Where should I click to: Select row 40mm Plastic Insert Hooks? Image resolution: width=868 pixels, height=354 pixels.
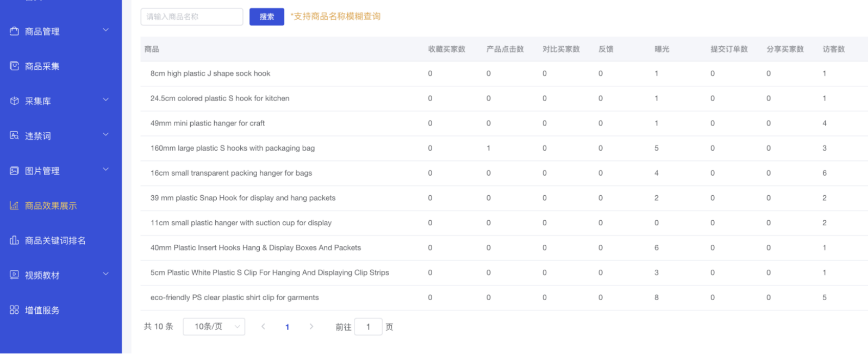pos(504,247)
